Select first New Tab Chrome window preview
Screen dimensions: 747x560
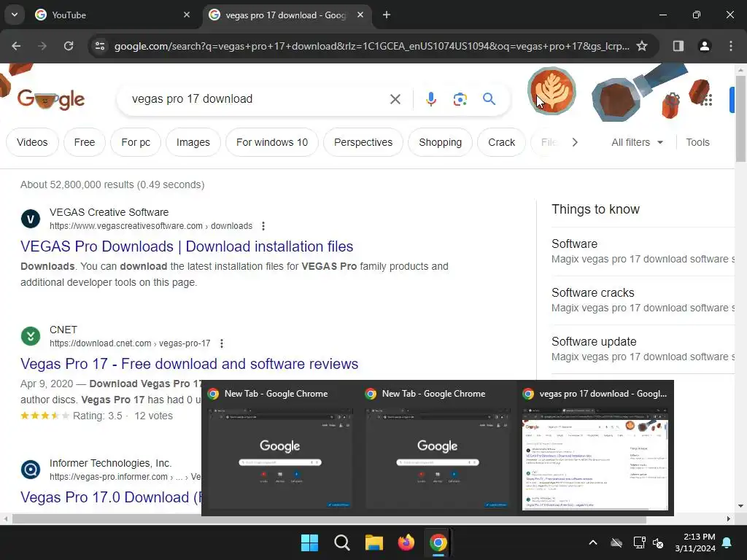280,448
